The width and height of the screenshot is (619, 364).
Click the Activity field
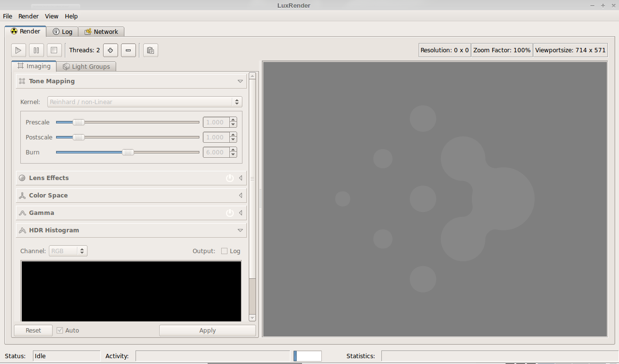212,356
